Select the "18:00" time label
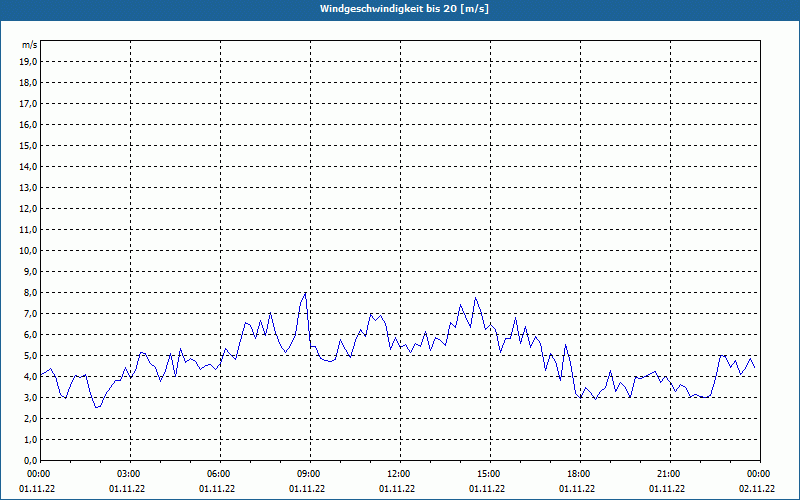The image size is (800, 500). coord(578,474)
